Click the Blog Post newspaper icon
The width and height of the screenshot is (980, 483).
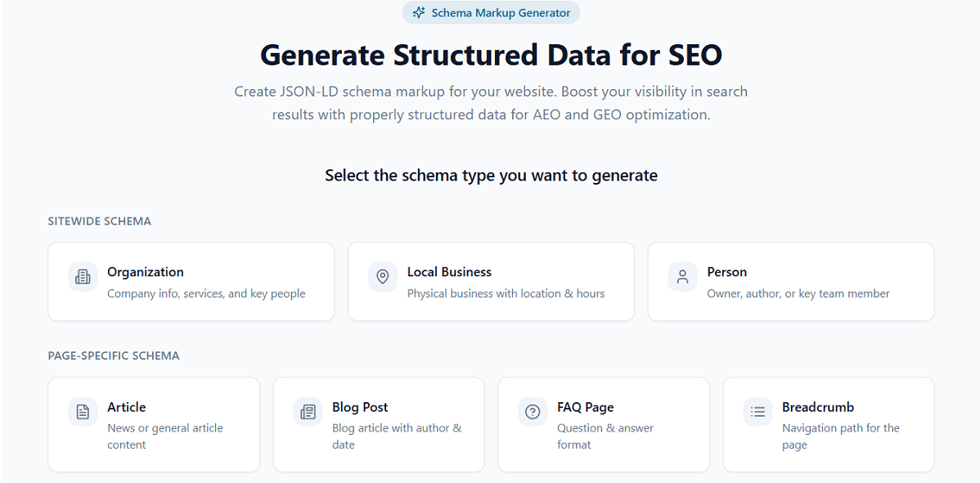(308, 412)
